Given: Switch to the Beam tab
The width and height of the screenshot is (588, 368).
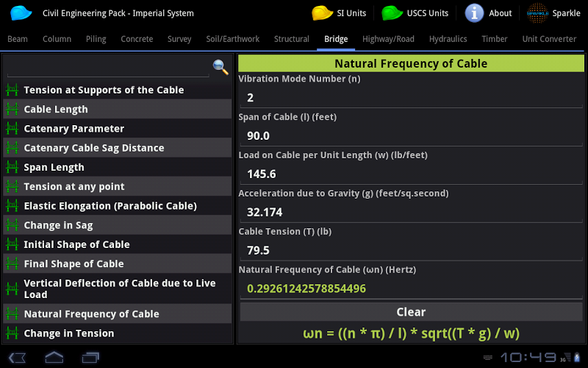Looking at the screenshot, I should tap(18, 39).
